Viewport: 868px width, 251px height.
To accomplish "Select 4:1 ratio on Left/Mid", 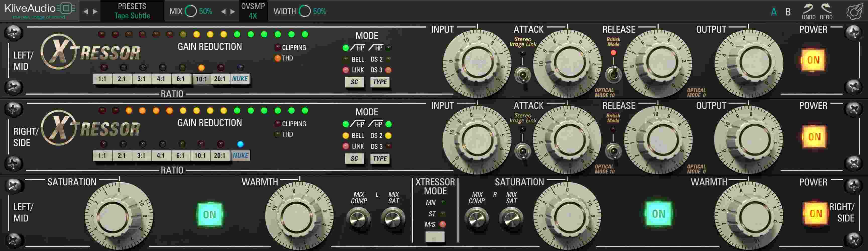I will coord(161,79).
